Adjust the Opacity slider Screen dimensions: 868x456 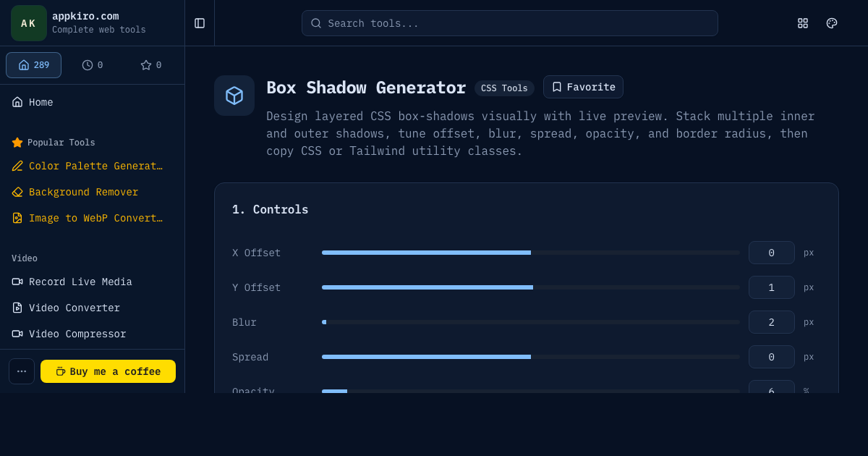531,391
